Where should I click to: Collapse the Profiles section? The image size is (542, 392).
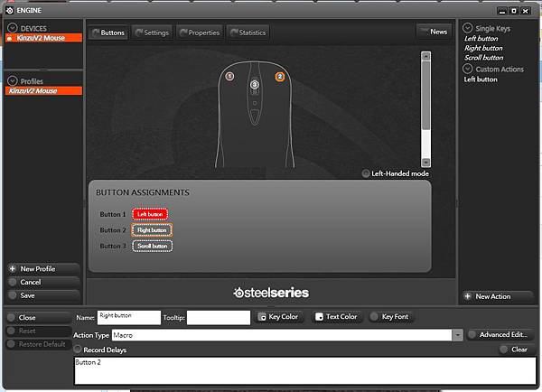pos(13,80)
